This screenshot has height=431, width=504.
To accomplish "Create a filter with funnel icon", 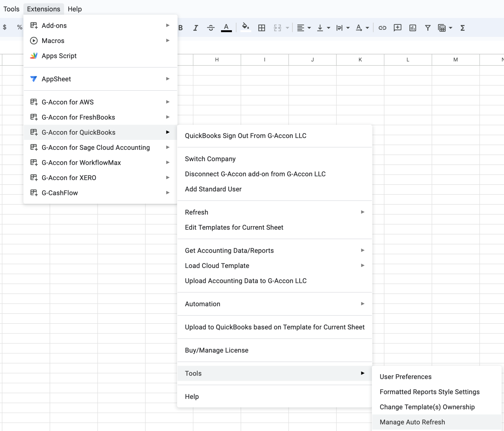I will point(428,28).
